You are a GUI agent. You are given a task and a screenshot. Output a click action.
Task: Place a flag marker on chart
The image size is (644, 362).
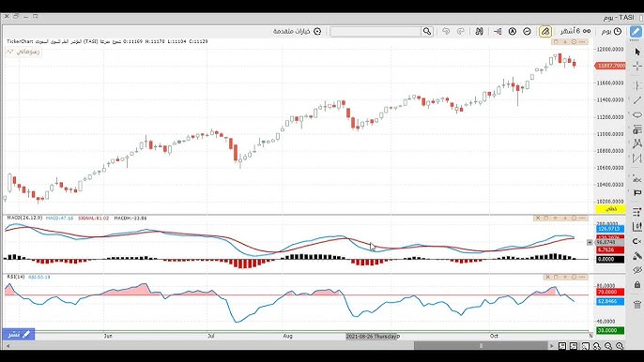tap(637, 193)
